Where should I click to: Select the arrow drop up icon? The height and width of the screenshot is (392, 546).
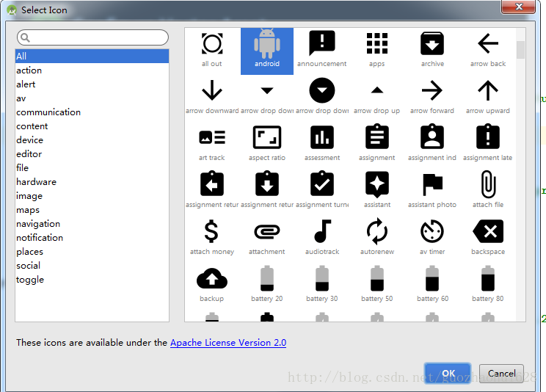tap(377, 90)
